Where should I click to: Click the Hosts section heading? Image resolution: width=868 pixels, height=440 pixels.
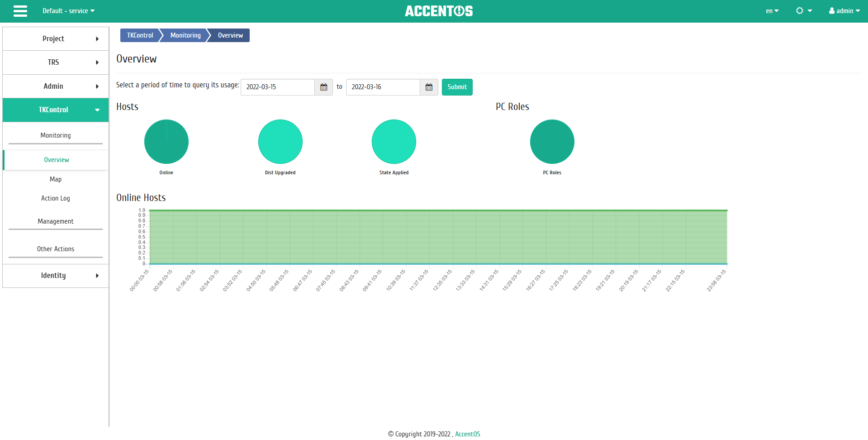[x=127, y=107]
